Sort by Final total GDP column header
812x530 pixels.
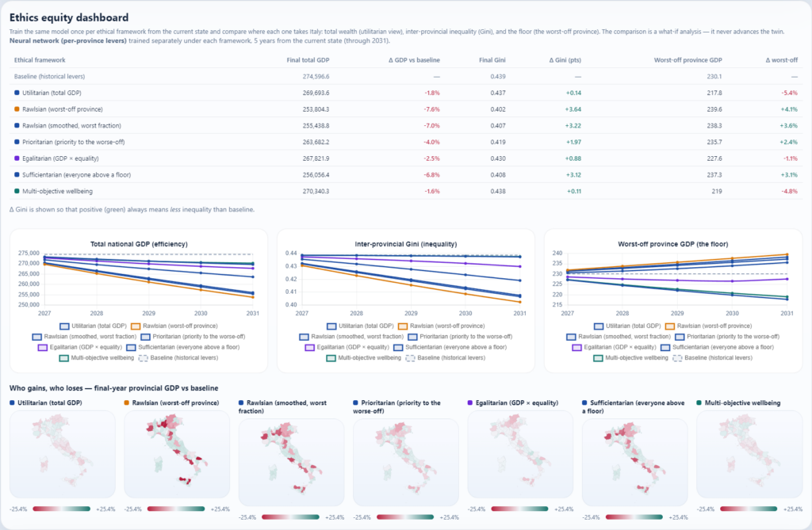308,60
